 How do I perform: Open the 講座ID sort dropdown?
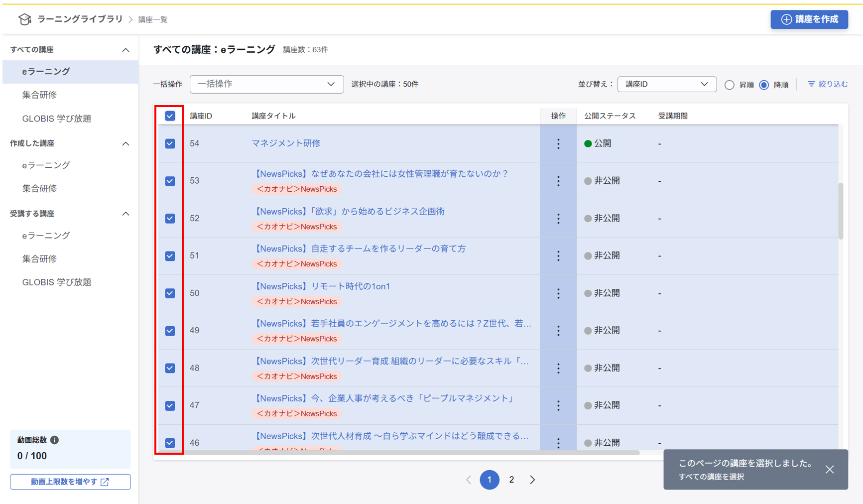click(666, 84)
